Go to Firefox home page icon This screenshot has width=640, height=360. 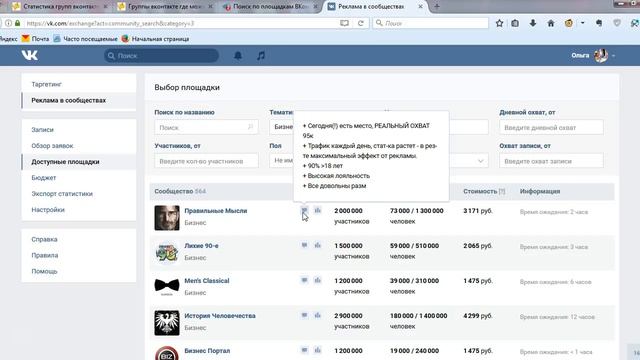(x=551, y=23)
